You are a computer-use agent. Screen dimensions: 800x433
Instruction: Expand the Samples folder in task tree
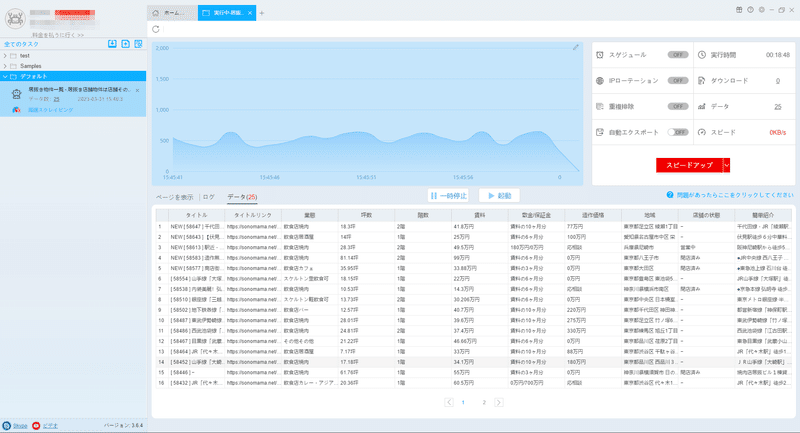5,66
